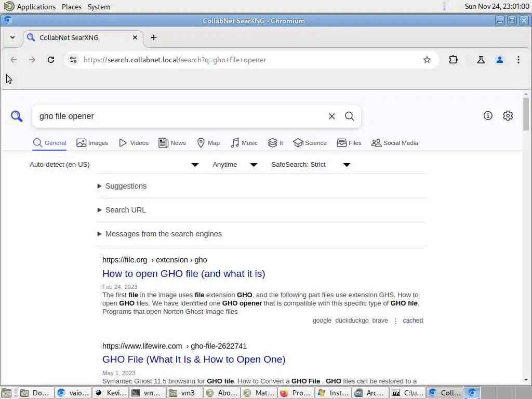Click the show desktop button in taskbar
The height and width of the screenshot is (399, 532).
(x=6, y=393)
